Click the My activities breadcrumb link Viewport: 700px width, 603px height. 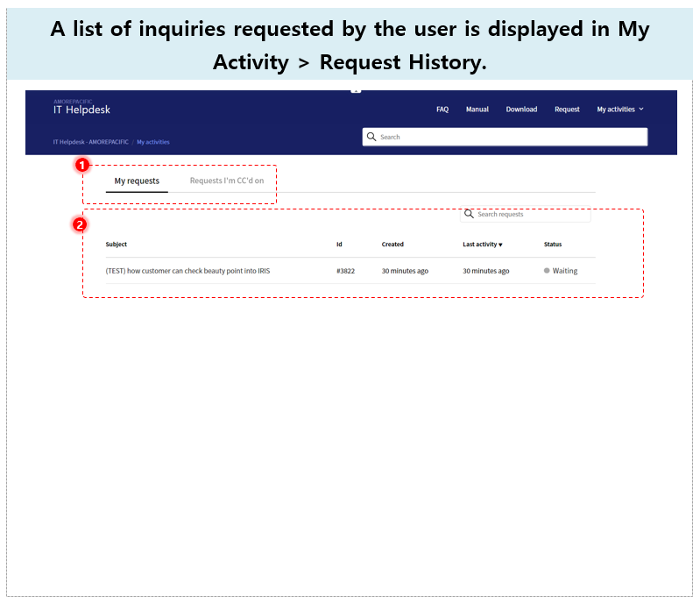(x=153, y=142)
